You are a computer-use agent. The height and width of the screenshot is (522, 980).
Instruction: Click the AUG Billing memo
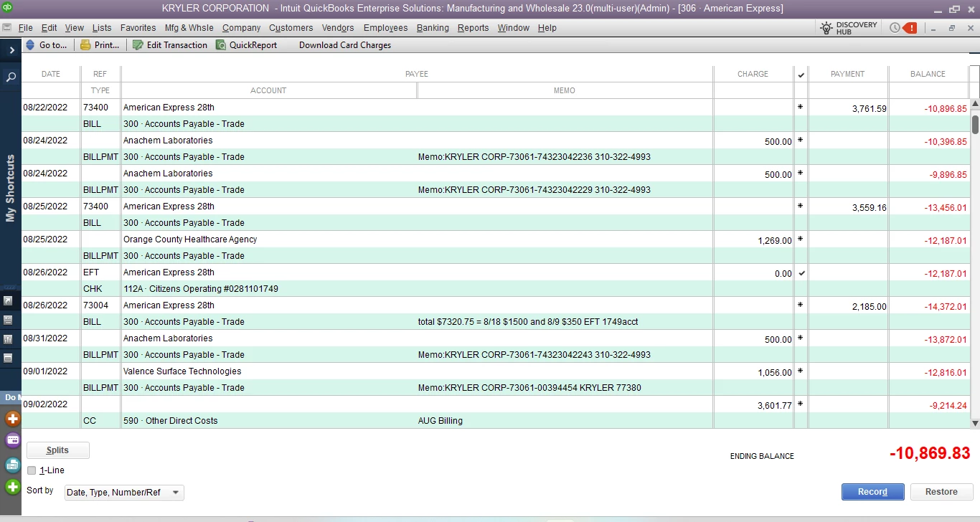pyautogui.click(x=440, y=421)
